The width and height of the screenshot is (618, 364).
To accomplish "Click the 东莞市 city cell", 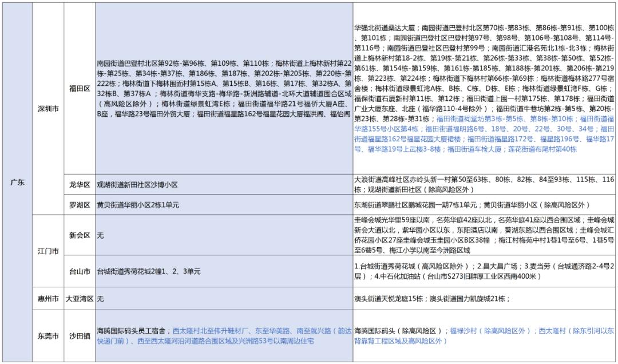I will 47,336.
